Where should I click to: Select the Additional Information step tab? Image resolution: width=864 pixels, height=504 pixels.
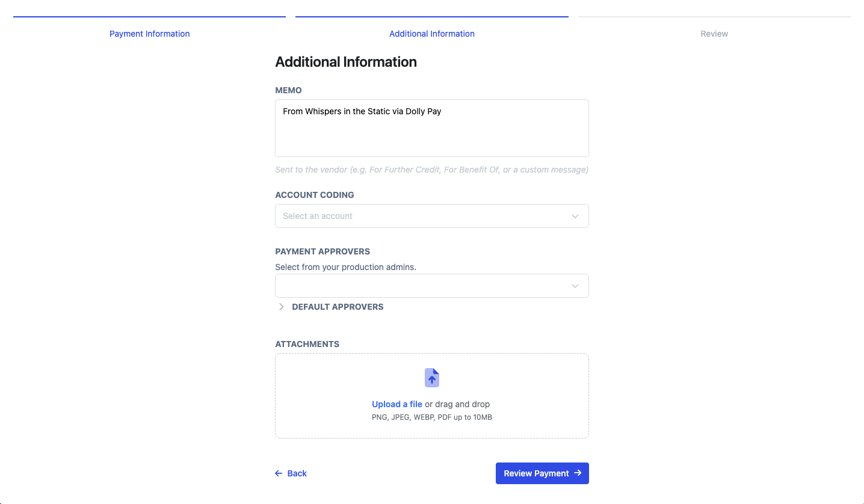click(x=431, y=34)
